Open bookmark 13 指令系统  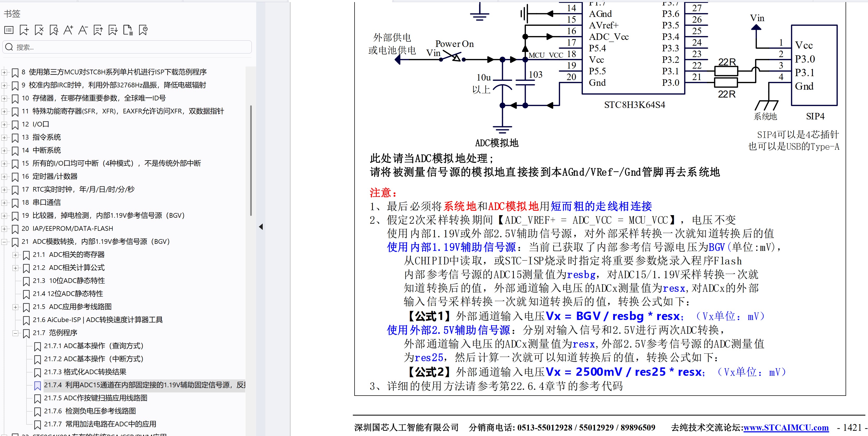pos(41,137)
